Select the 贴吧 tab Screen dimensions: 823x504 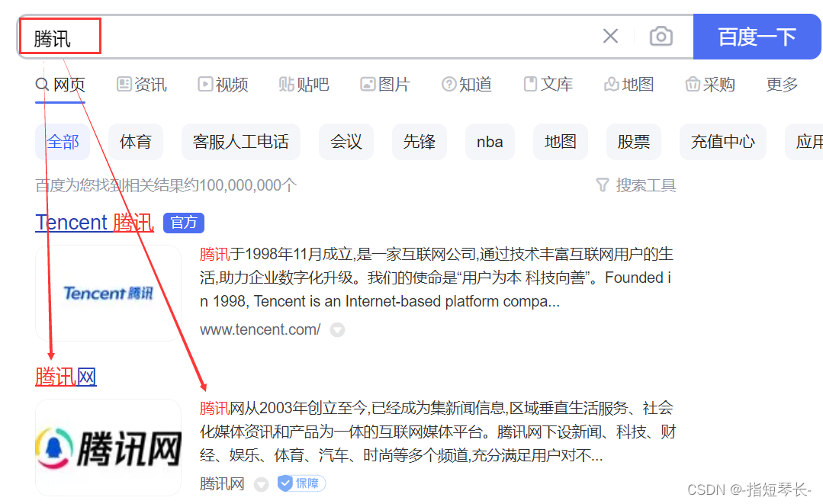pos(304,85)
